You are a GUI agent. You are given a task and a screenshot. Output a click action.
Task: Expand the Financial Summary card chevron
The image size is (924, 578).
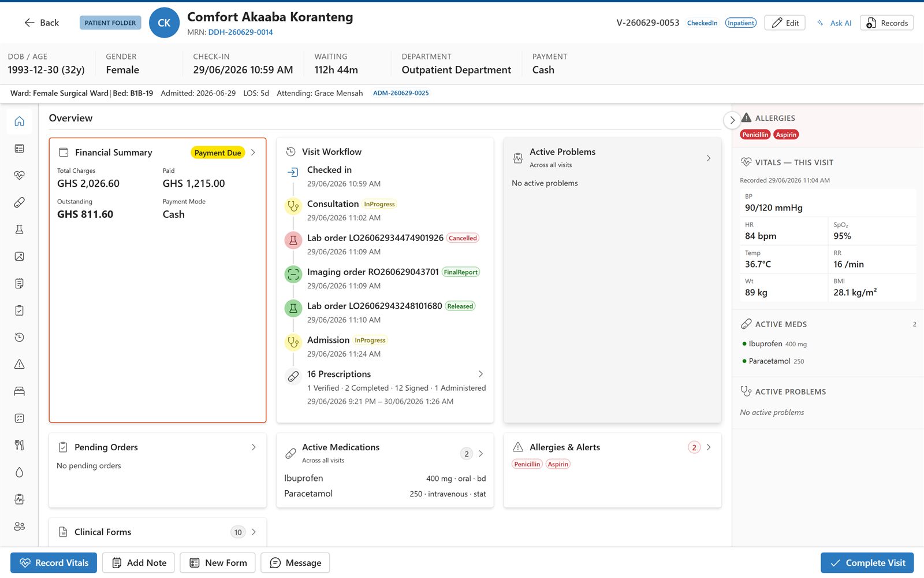(253, 153)
